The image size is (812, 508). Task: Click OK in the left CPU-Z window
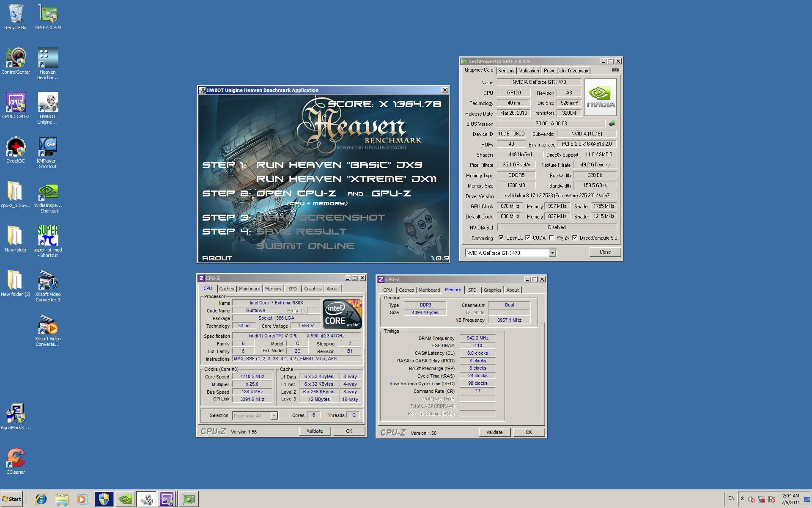click(x=349, y=431)
